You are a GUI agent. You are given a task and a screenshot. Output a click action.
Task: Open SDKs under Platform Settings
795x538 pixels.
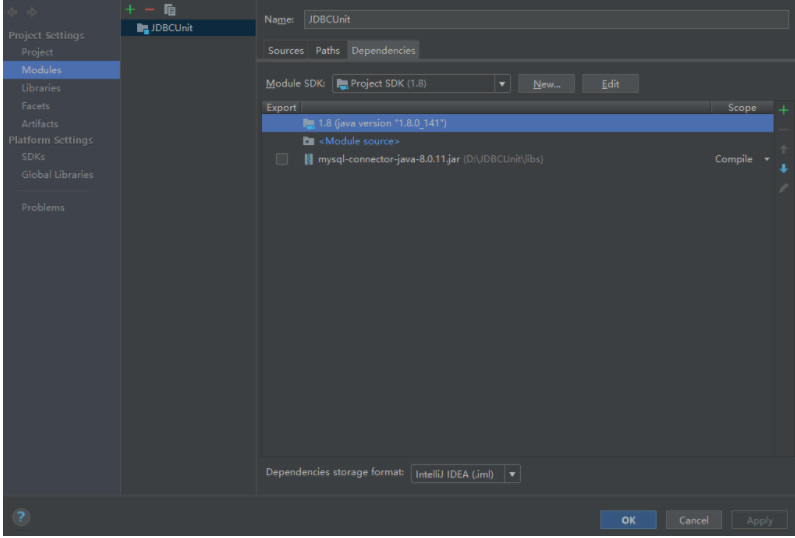[x=33, y=157]
